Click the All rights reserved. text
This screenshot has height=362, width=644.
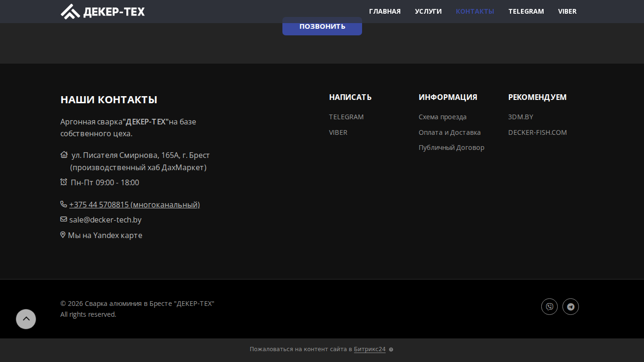click(88, 314)
